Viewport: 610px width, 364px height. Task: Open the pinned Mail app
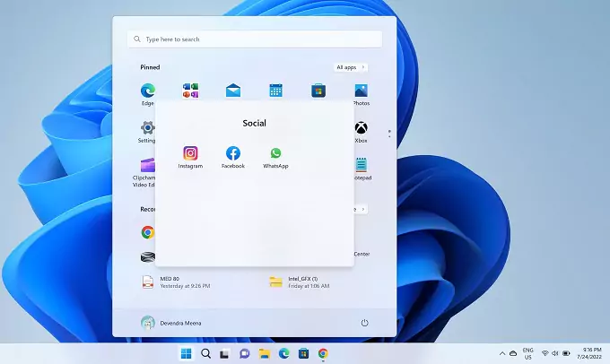pyautogui.click(x=233, y=91)
